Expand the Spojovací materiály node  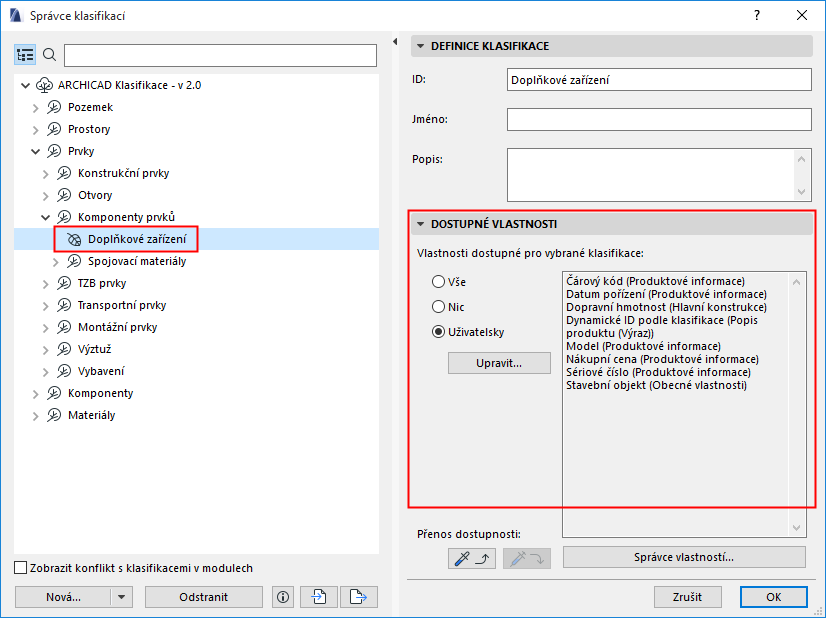(56, 262)
